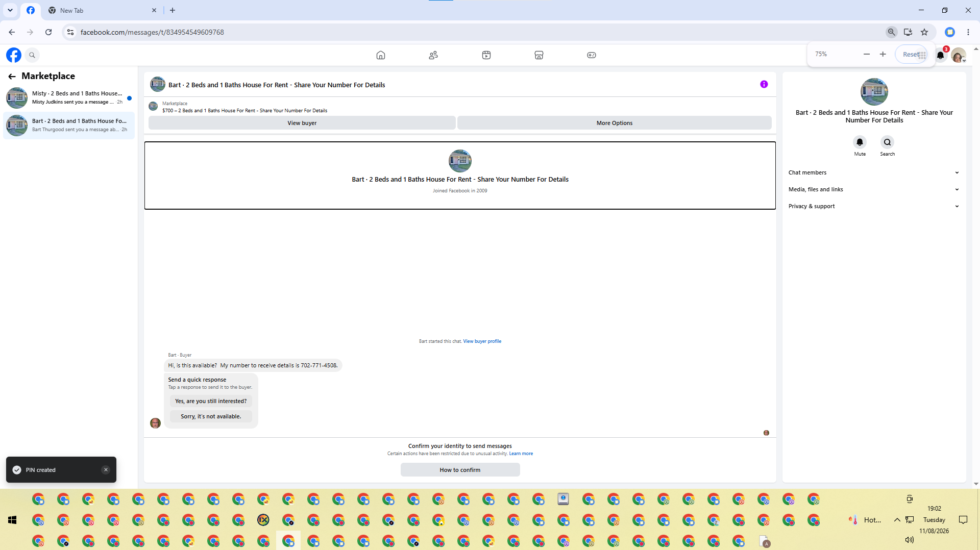Image resolution: width=980 pixels, height=550 pixels.
Task: Open the Misty Judkins conversation
Action: point(69,98)
